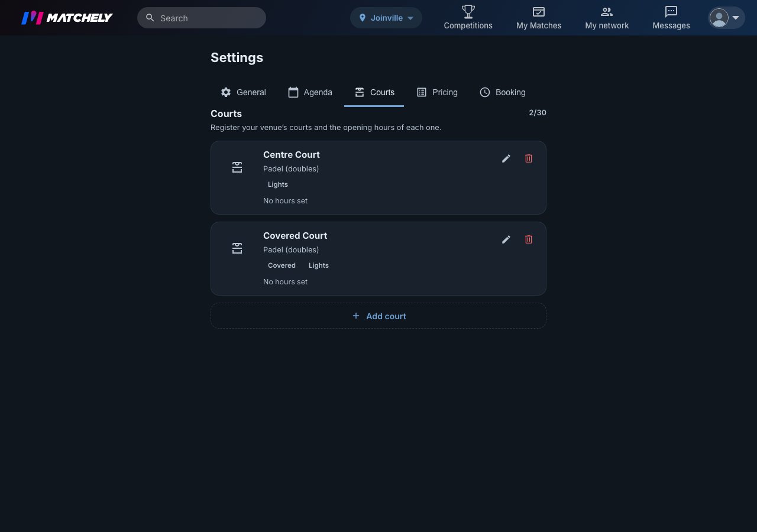
Task: Open the account menu dropdown arrow
Action: point(736,18)
